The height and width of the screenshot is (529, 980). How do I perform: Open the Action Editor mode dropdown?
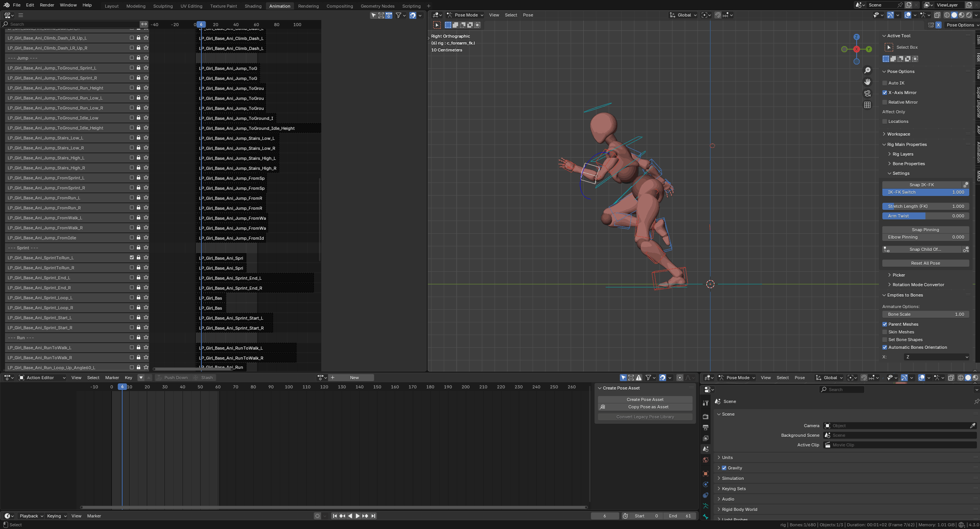(42, 378)
